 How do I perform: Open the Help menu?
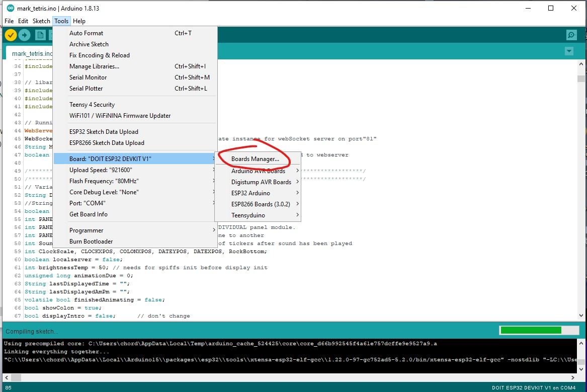point(79,21)
